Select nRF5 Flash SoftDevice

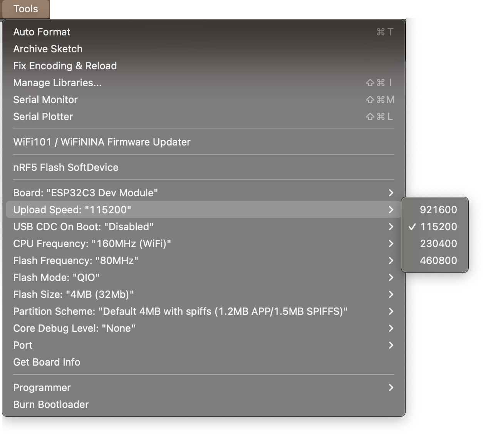pyautogui.click(x=65, y=167)
